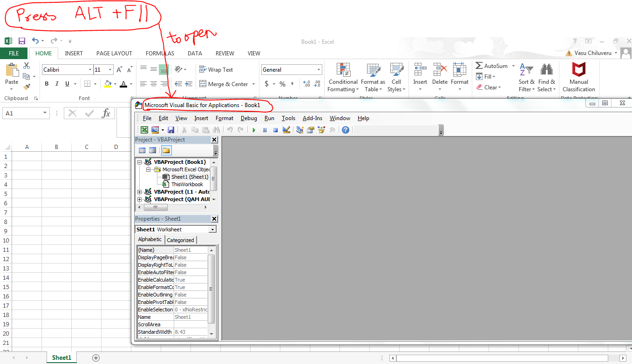Viewport: 632px width, 364px height.
Task: Click the ScrollArea property value field
Action: pos(191,324)
